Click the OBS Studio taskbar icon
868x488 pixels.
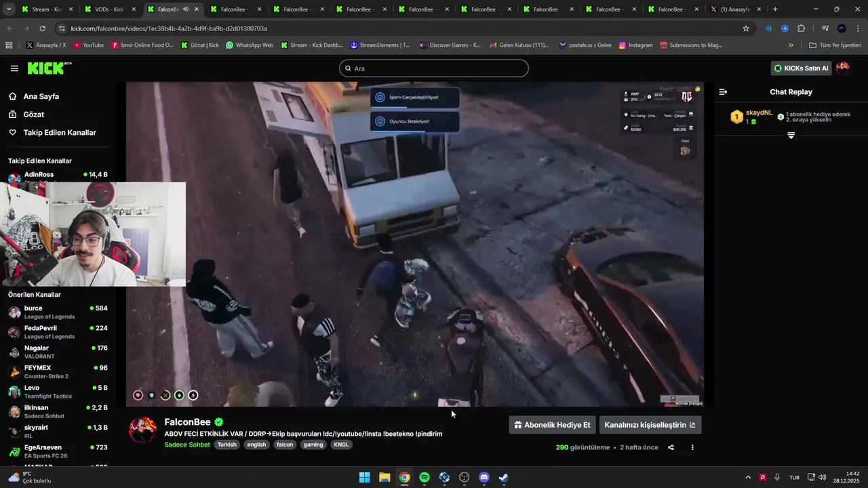[x=464, y=477]
